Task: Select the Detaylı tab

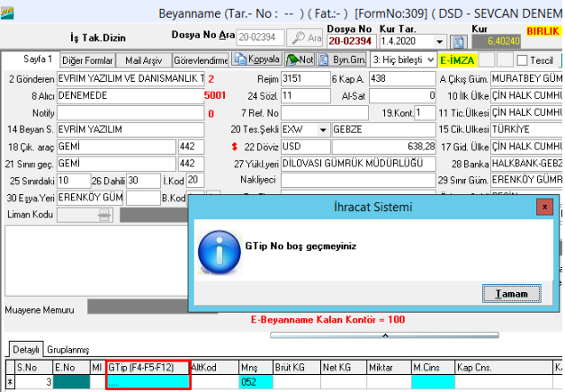Action: pos(25,350)
